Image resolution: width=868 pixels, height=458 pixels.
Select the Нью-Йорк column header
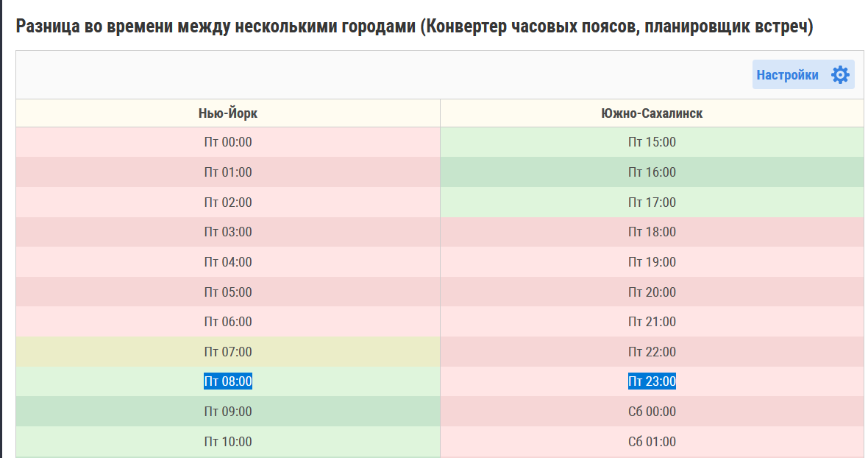pyautogui.click(x=228, y=113)
